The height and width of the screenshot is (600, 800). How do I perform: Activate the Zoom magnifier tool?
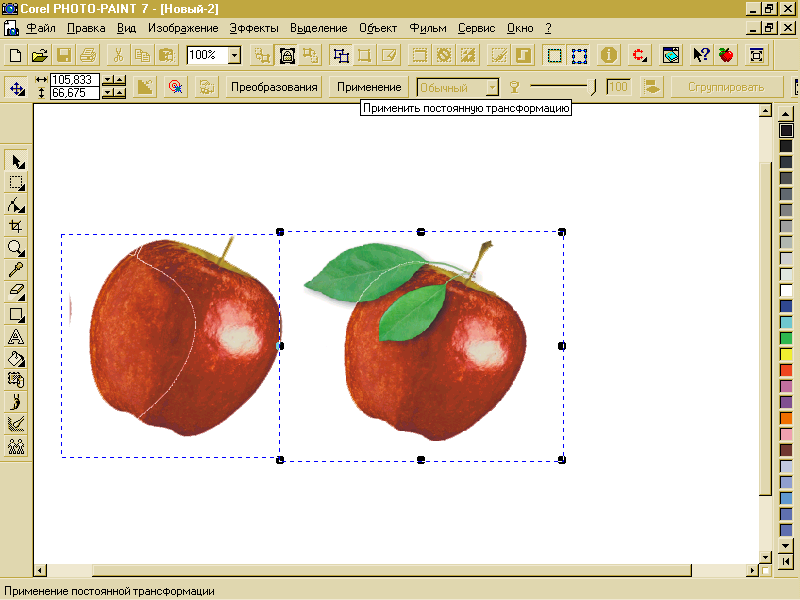click(x=16, y=248)
